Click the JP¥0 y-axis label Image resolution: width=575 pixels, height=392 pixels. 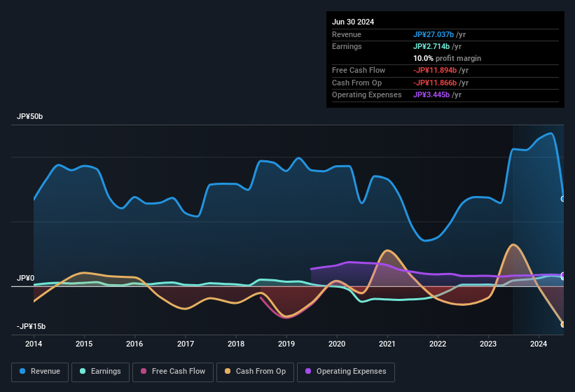26,278
